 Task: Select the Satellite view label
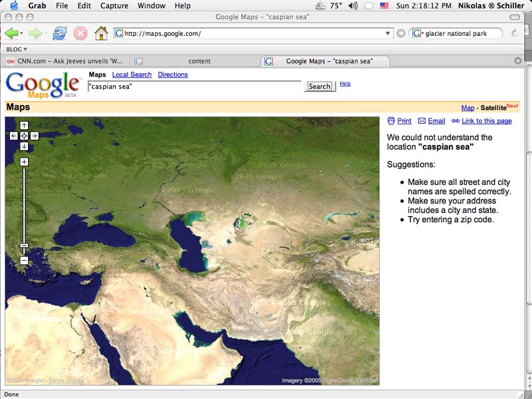(493, 108)
